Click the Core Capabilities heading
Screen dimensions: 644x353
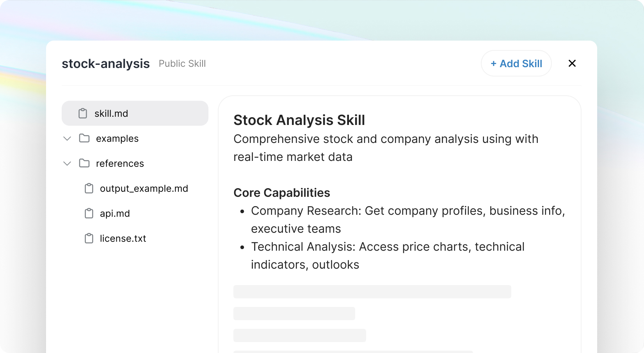click(x=282, y=193)
